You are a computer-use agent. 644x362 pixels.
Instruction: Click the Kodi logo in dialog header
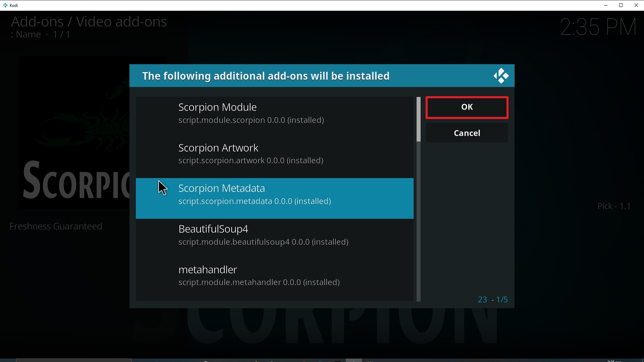501,76
